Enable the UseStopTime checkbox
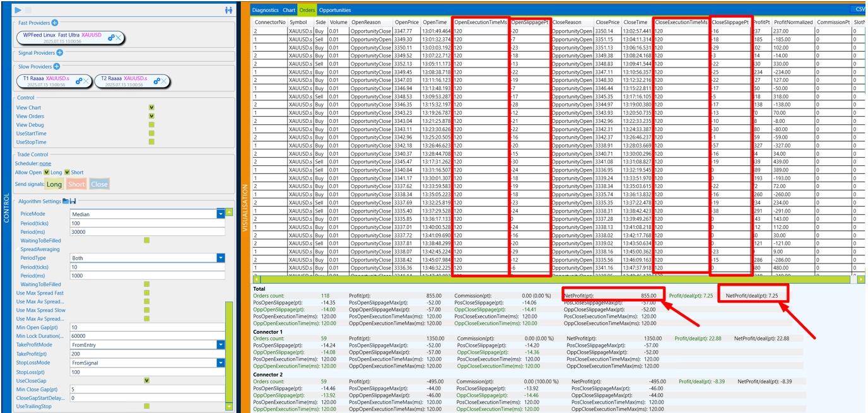 (151, 142)
